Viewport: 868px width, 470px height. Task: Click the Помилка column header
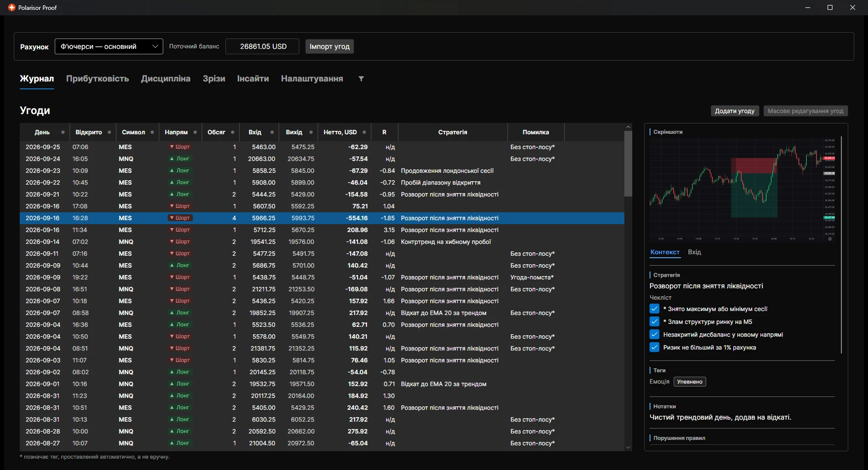(x=536, y=132)
